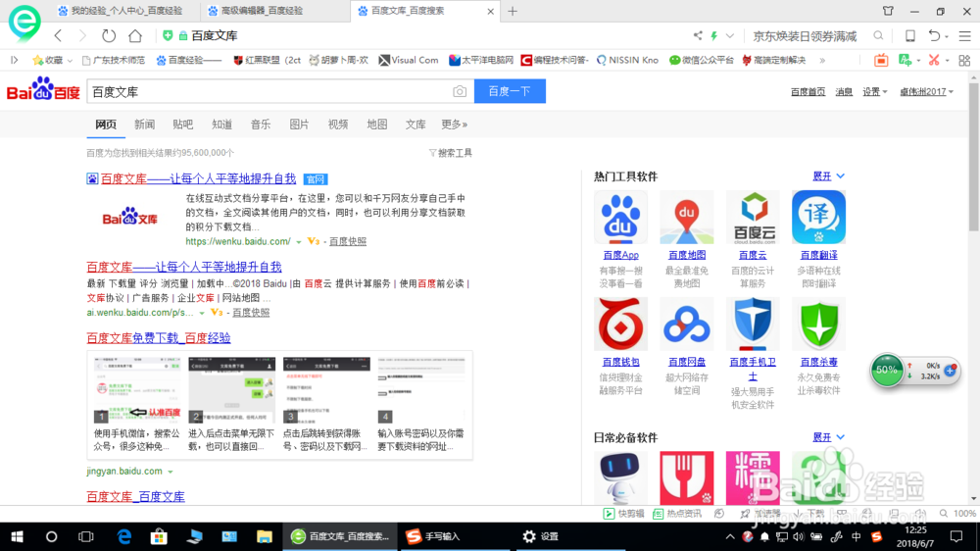The image size is (980, 551).
Task: Expand 日常必备软件 with 展开
Action: point(829,437)
